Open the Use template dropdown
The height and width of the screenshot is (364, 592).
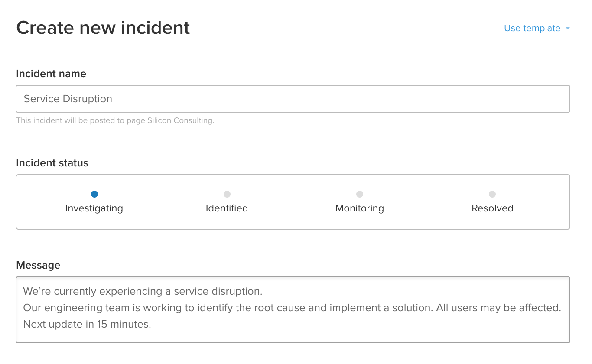click(x=533, y=28)
